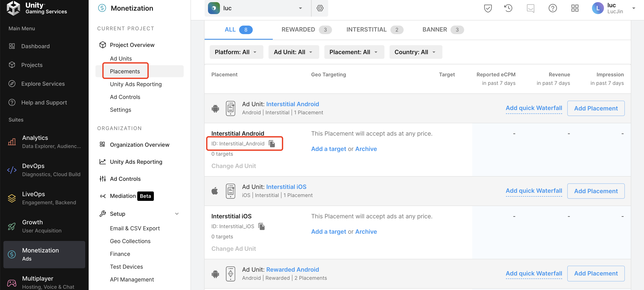Click the Multiplayer gamepad icon
The height and width of the screenshot is (290, 644).
coord(12,283)
